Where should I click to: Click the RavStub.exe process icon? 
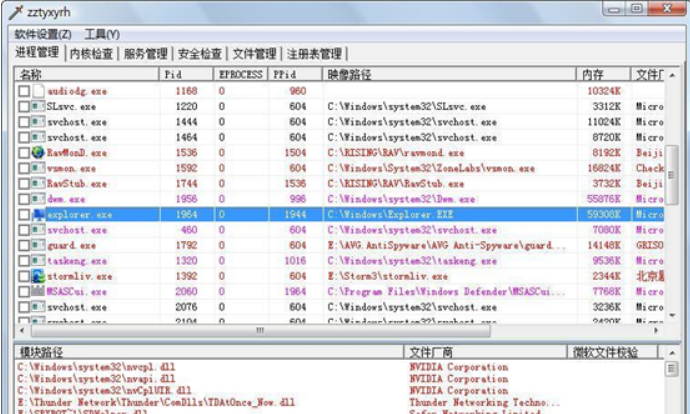pyautogui.click(x=38, y=183)
